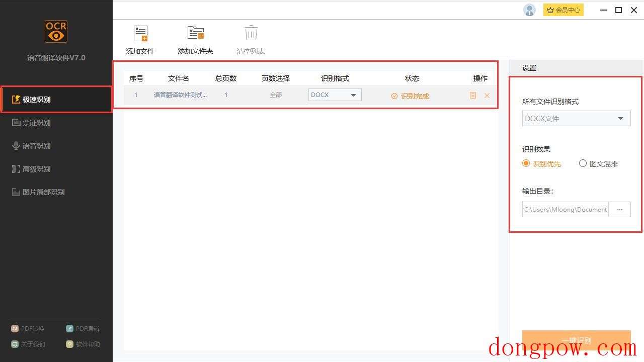Click the 全部 page selection cell

pos(276,95)
